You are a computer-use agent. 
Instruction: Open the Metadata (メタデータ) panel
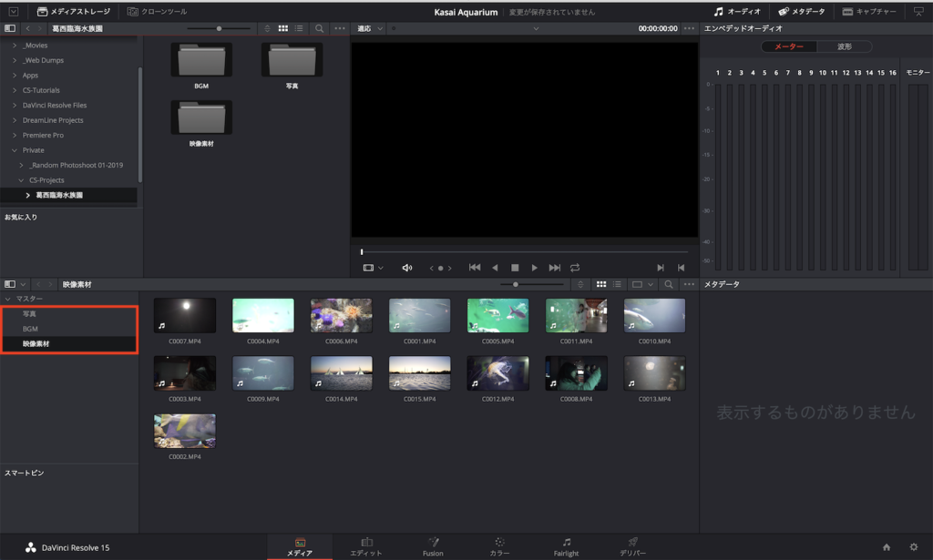tap(801, 12)
